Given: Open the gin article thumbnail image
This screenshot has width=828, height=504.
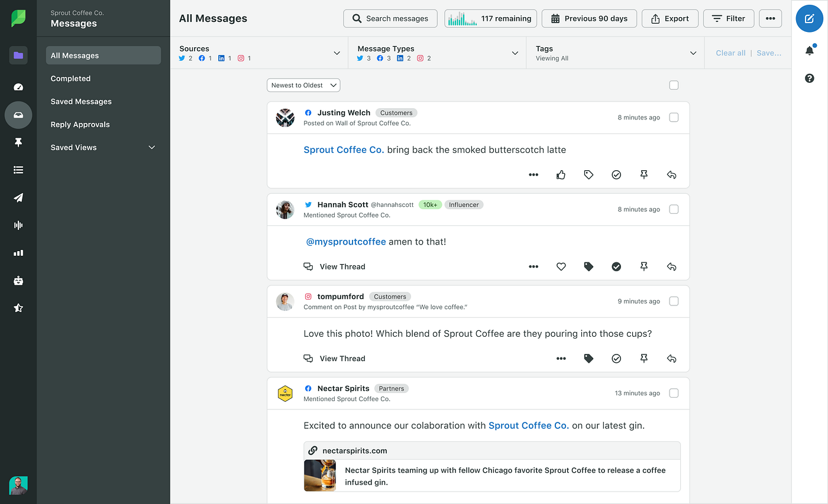Looking at the screenshot, I should click(320, 476).
